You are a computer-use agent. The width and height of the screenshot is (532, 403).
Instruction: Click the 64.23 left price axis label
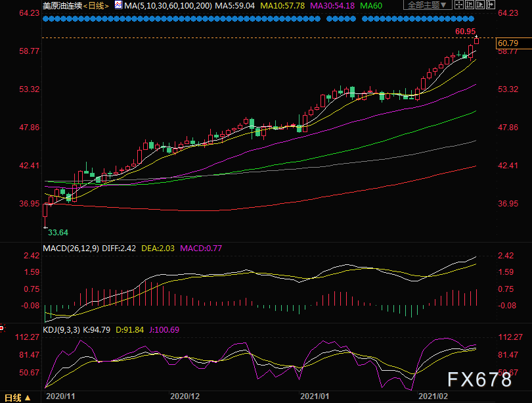29,13
